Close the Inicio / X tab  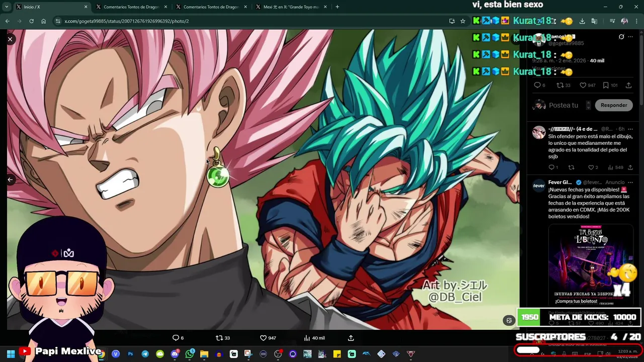(86, 7)
